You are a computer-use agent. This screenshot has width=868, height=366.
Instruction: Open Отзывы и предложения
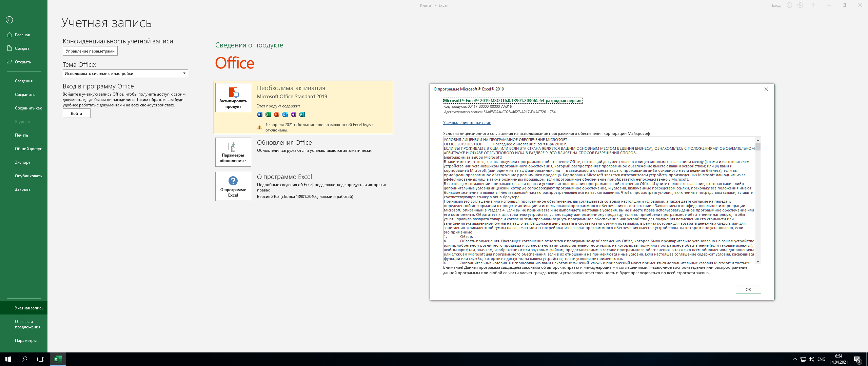pos(24,324)
